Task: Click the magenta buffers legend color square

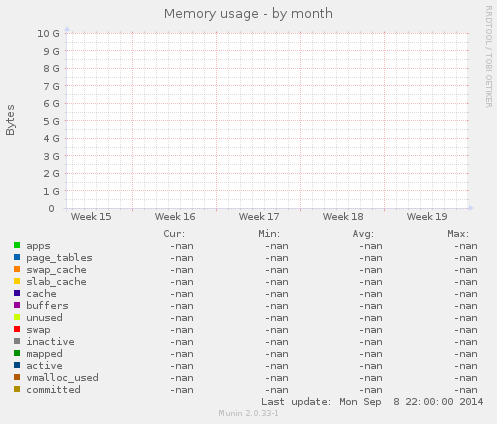Action: 17,305
